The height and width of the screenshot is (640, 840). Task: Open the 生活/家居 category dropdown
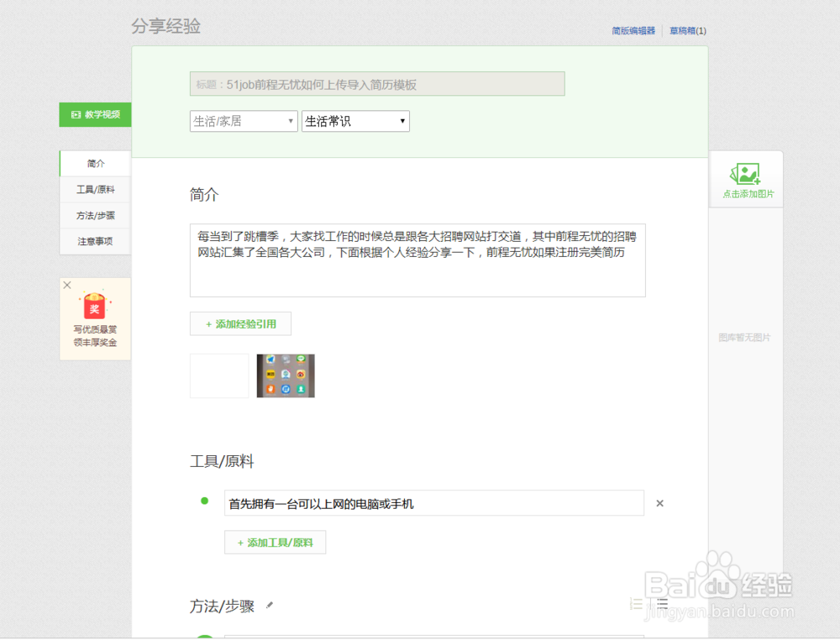point(244,121)
